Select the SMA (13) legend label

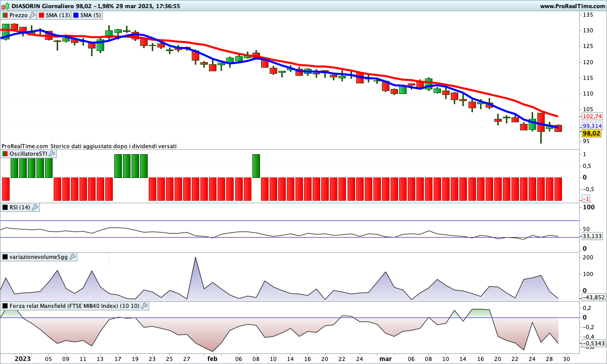click(x=58, y=15)
